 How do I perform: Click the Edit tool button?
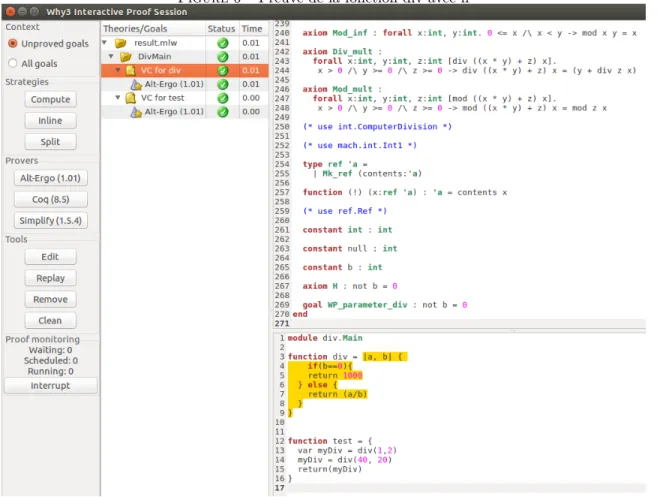tap(50, 257)
